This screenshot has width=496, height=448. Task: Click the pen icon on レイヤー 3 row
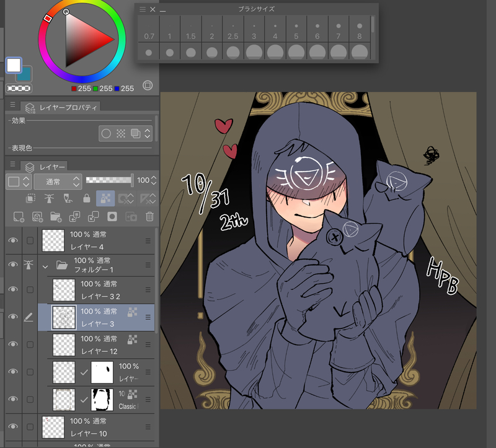click(29, 317)
